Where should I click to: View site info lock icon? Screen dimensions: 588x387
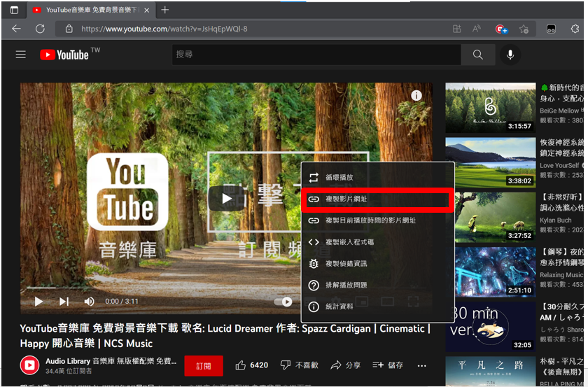pos(69,29)
